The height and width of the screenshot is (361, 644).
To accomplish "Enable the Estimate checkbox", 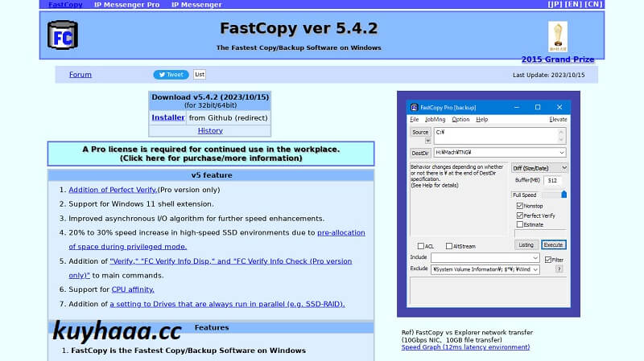I will (519, 224).
